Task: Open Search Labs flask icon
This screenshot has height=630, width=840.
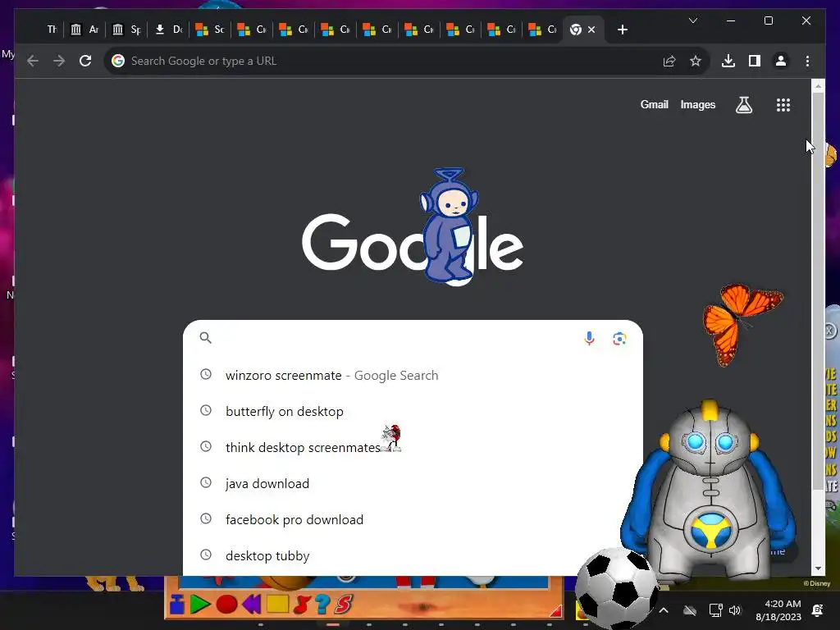Action: click(743, 105)
